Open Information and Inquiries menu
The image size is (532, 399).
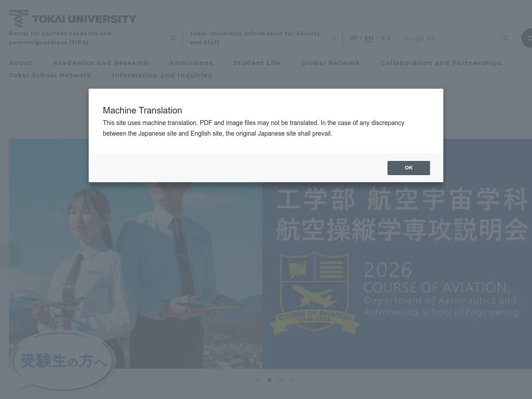point(162,75)
